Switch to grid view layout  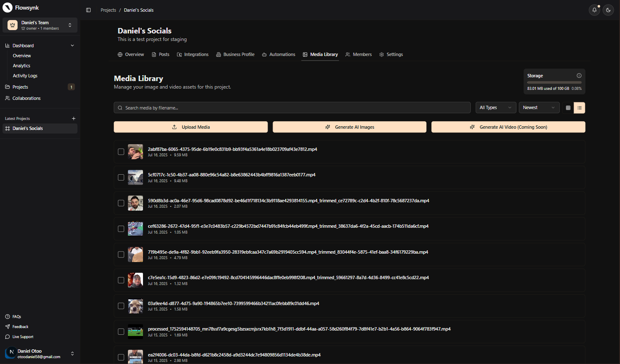[568, 108]
